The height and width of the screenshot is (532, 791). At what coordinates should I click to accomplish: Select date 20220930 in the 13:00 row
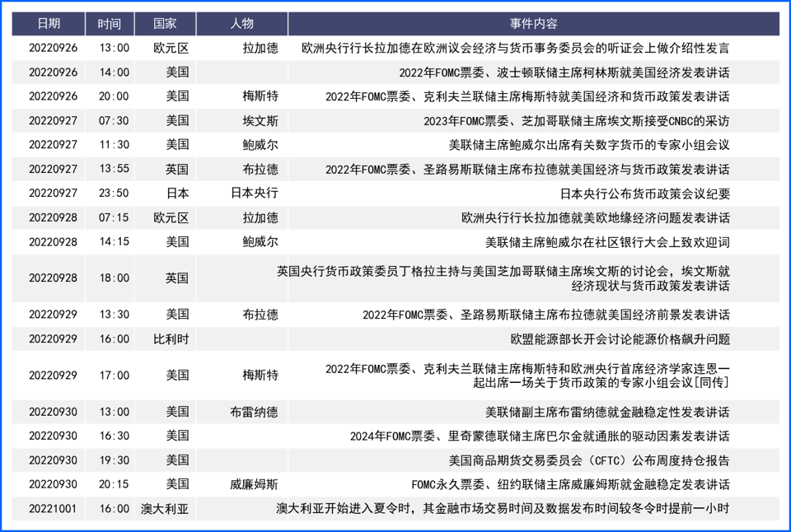coord(53,412)
